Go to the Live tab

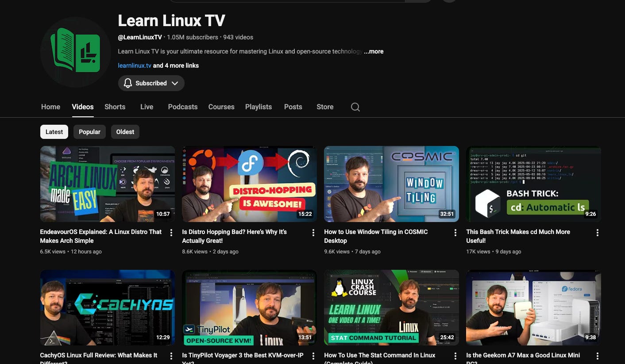147,107
